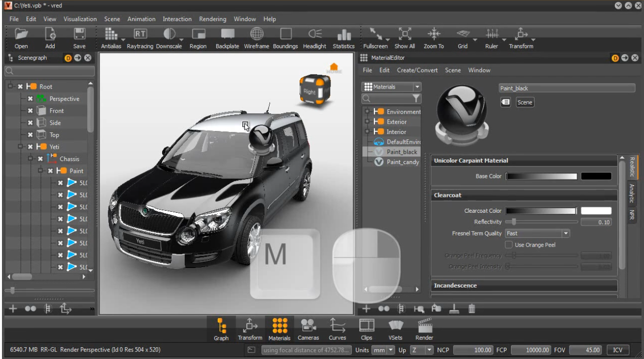Toggle the Paint node checkbox
Viewport: 644px width, 359px height.
[50, 171]
